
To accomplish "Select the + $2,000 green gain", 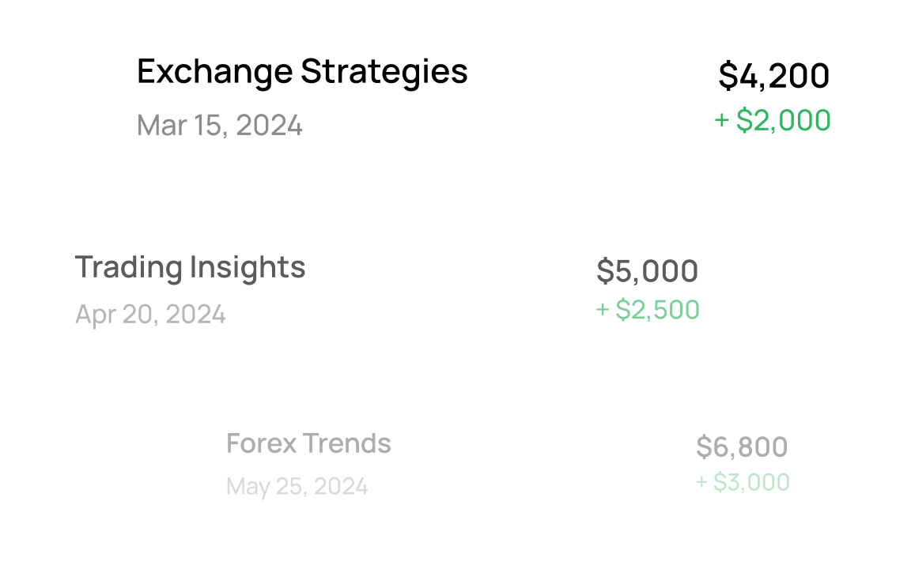I will click(773, 120).
